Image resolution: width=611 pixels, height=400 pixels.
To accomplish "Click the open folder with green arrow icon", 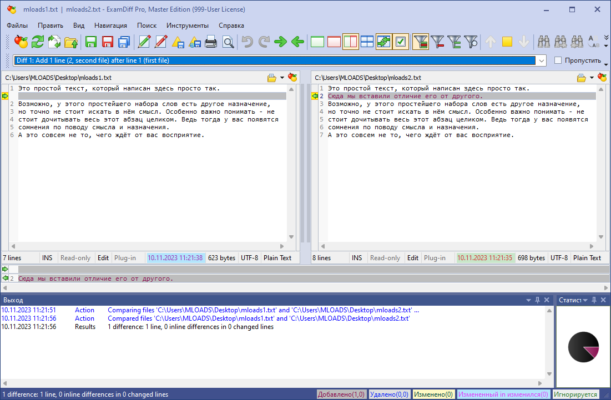I will click(x=71, y=42).
